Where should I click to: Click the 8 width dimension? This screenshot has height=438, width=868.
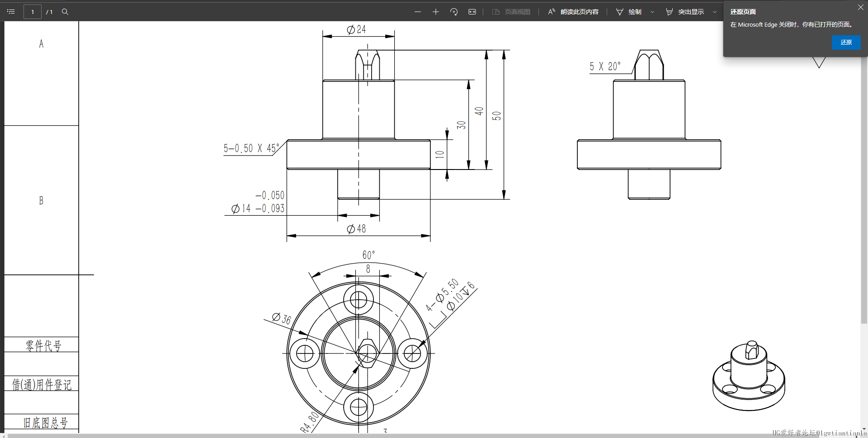[368, 269]
